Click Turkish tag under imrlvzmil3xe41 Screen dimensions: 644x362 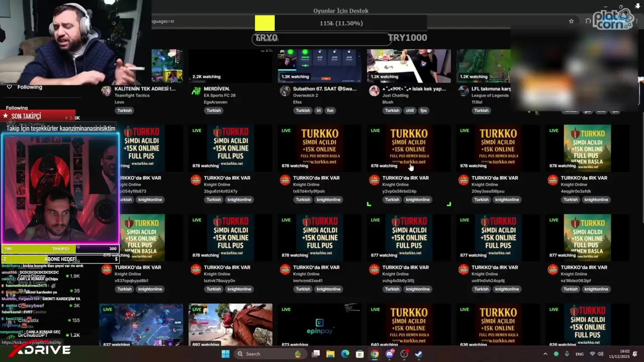point(303,289)
